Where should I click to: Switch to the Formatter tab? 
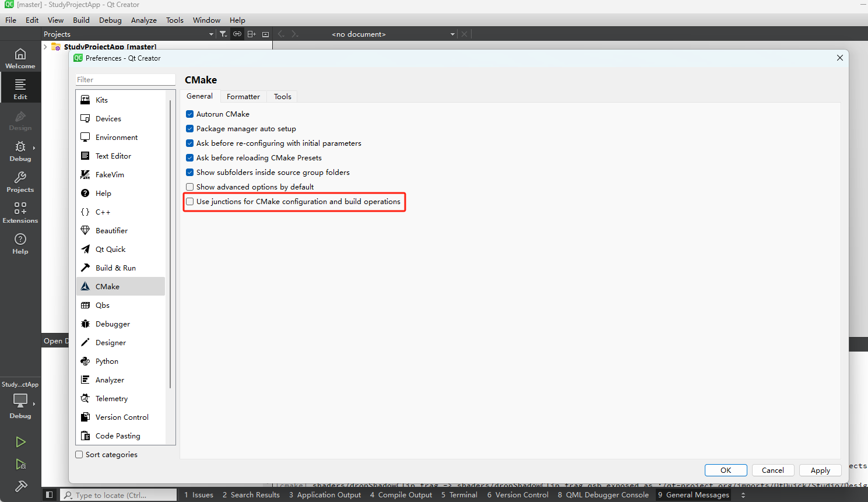(x=243, y=96)
